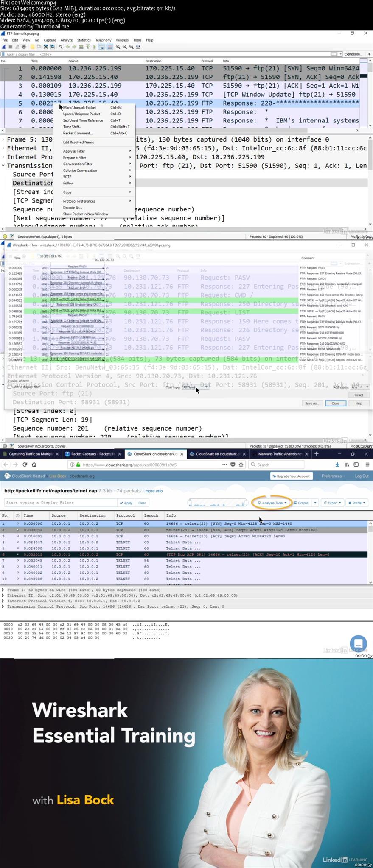Viewport: 373px width, 868px height.
Task: Tick the Limit to display filter checkbox
Action: [x=9, y=387]
